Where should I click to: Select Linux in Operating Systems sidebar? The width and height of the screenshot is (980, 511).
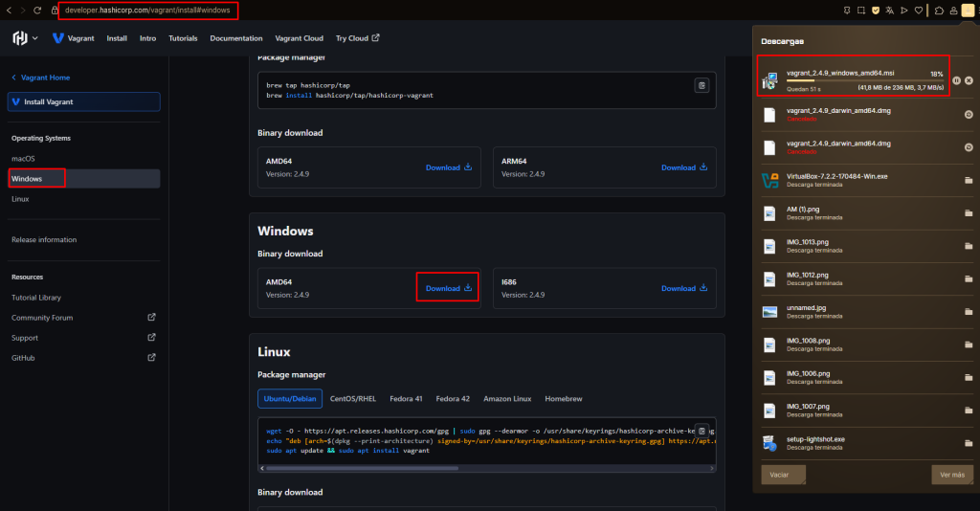pyautogui.click(x=21, y=199)
